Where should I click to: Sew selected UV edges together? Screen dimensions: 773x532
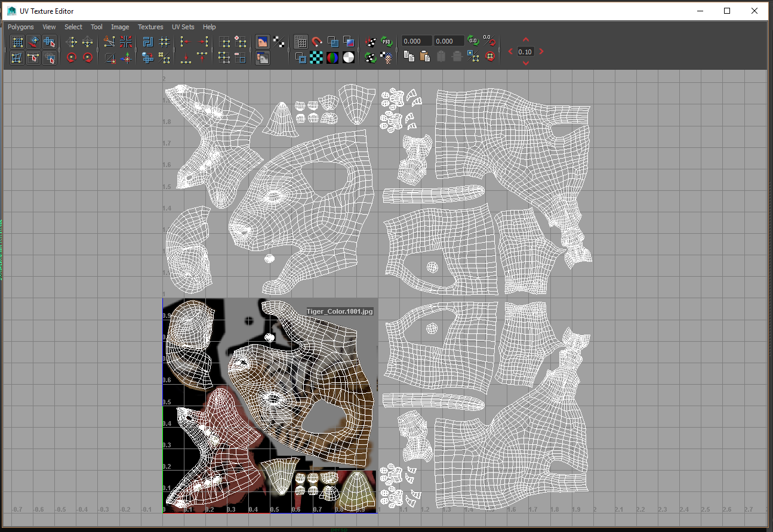pos(126,42)
